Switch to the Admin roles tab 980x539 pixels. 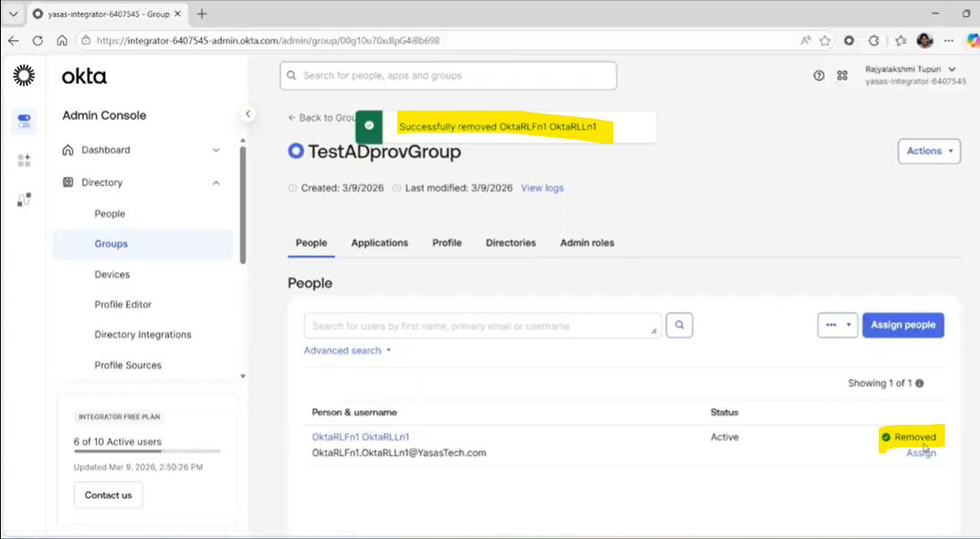coord(587,243)
